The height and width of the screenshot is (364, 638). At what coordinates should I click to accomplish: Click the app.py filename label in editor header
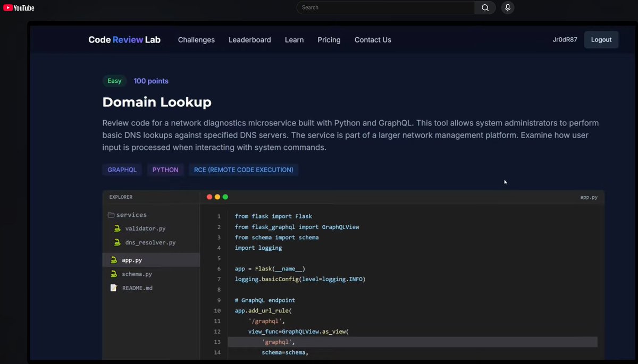(589, 197)
